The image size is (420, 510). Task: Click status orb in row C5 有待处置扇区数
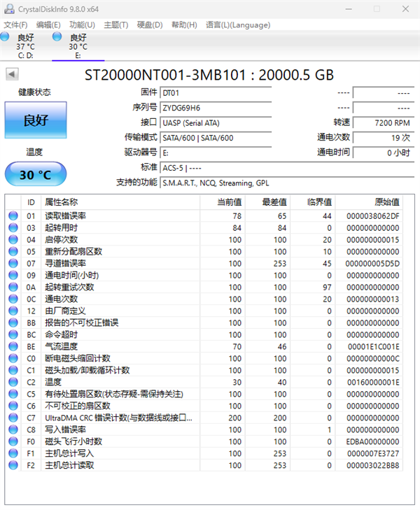point(13,394)
